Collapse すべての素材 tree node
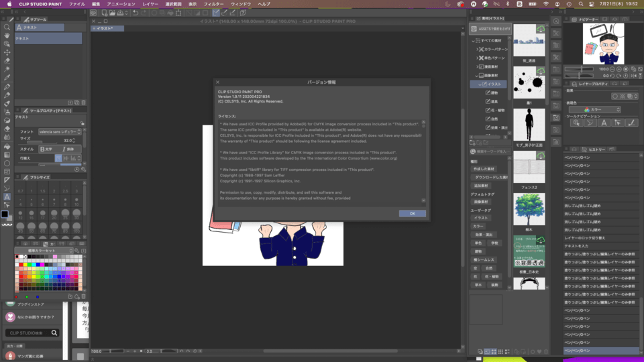 pos(473,41)
